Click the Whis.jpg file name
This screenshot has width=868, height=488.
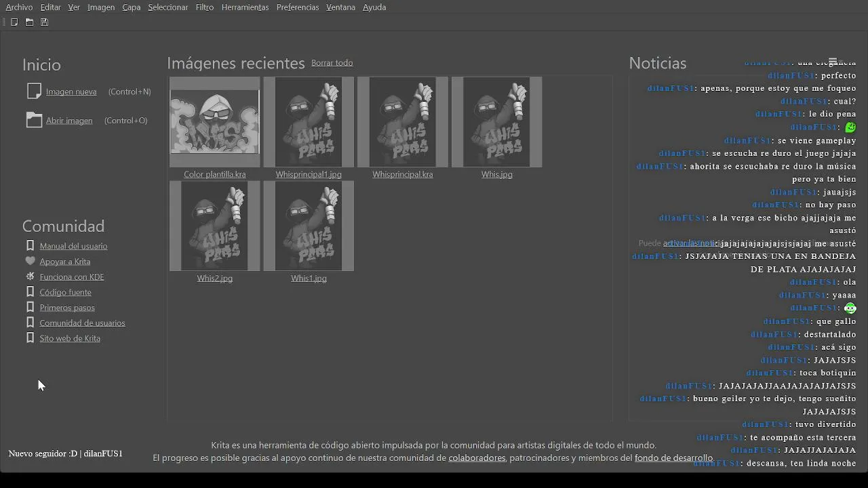pos(497,174)
